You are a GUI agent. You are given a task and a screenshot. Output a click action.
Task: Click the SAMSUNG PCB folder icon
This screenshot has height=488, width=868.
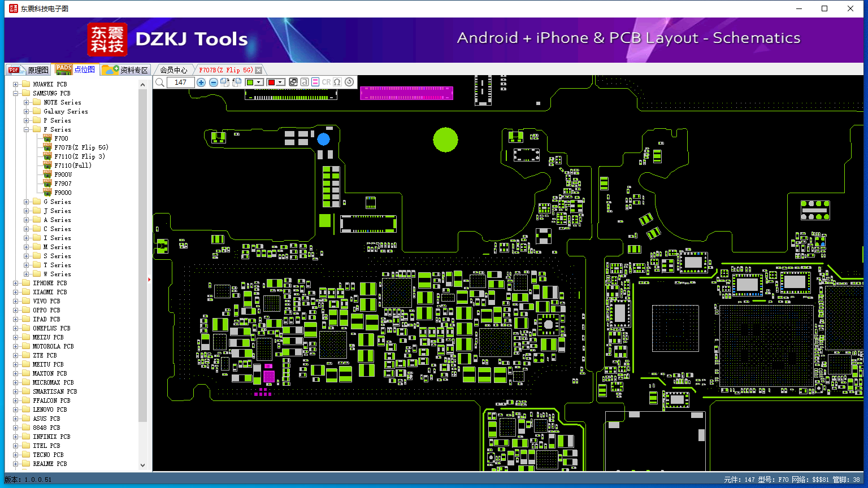[25, 93]
